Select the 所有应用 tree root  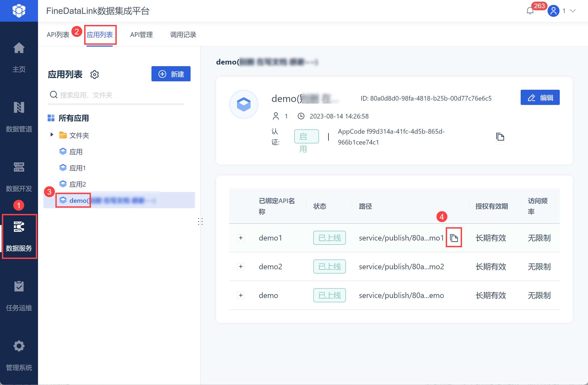pos(68,118)
